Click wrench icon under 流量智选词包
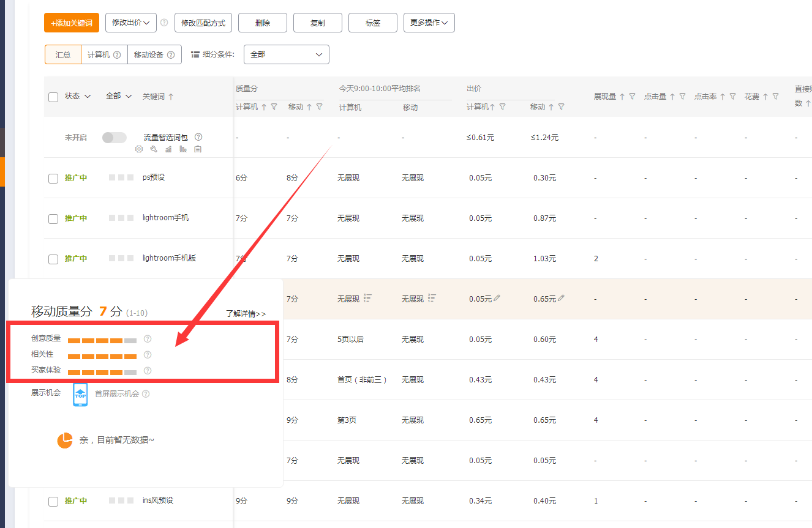 pos(154,149)
